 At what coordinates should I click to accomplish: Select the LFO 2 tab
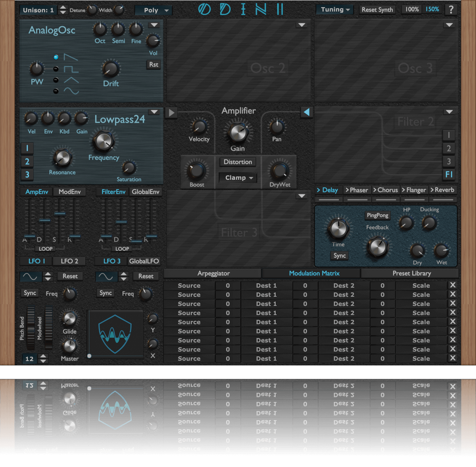click(x=69, y=261)
